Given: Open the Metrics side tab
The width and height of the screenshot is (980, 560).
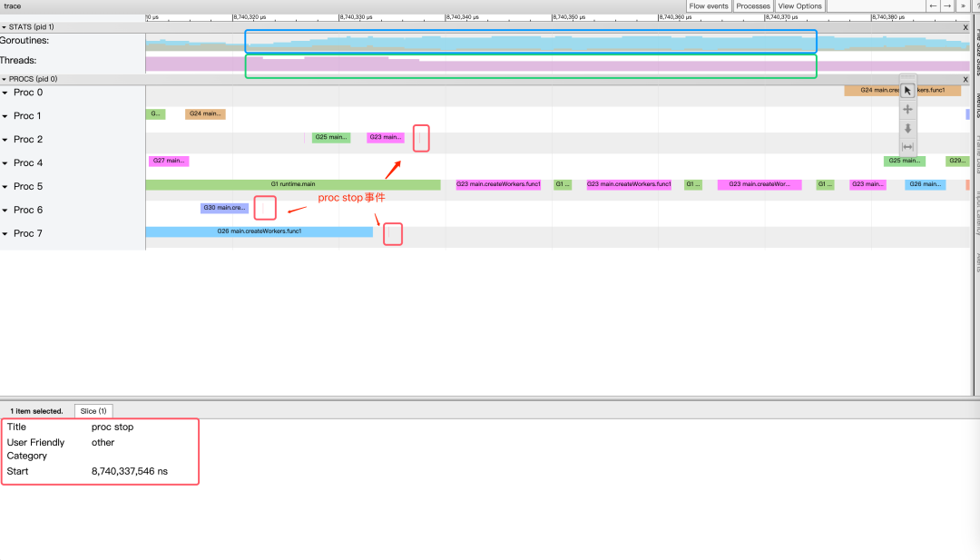Looking at the screenshot, I should tap(977, 105).
